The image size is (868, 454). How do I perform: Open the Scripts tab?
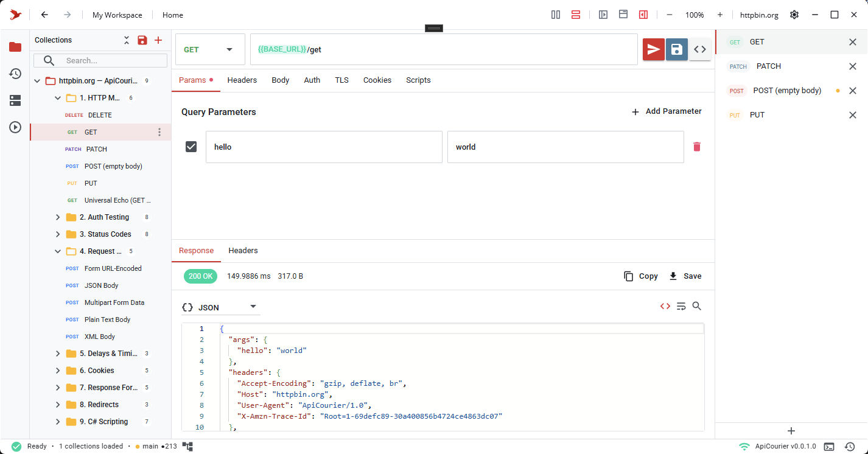click(418, 80)
